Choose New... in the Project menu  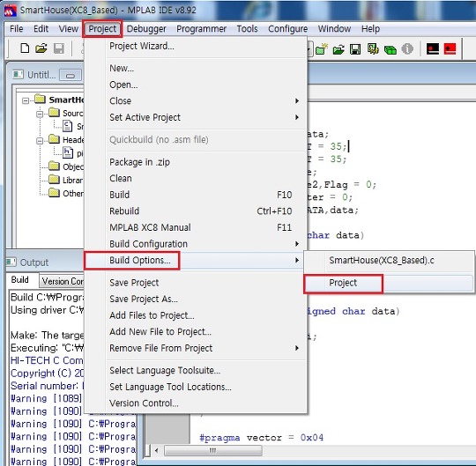(x=196, y=68)
